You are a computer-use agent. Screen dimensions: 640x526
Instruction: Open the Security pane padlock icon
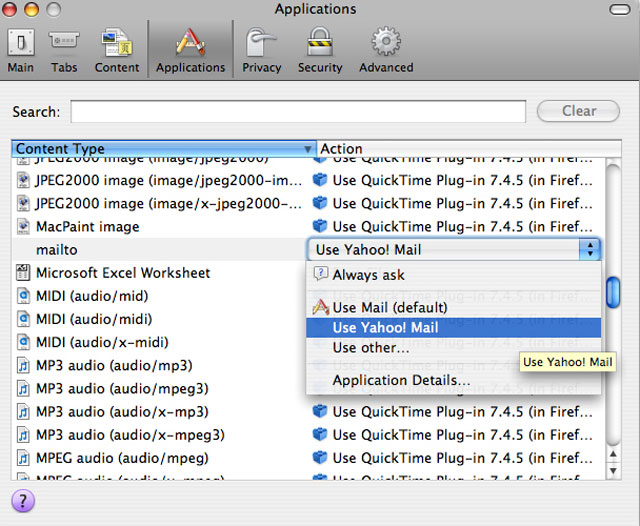point(320,42)
